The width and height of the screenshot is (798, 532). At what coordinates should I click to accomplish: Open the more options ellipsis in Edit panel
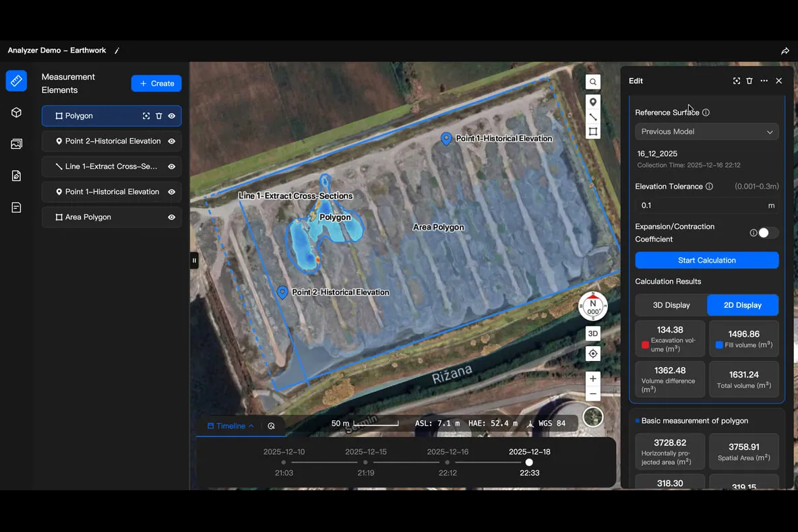point(764,81)
